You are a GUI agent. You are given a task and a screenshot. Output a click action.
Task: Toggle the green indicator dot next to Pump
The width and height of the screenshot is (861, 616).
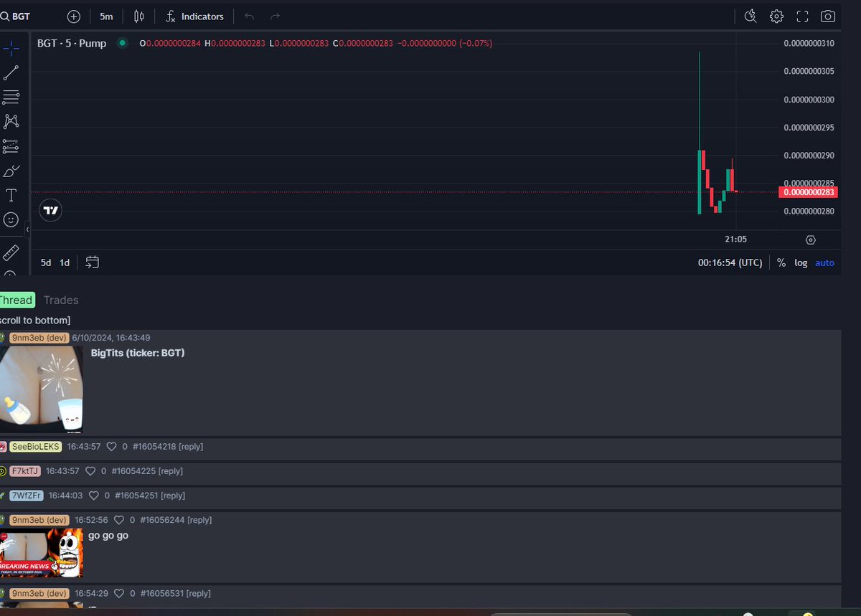tap(122, 43)
